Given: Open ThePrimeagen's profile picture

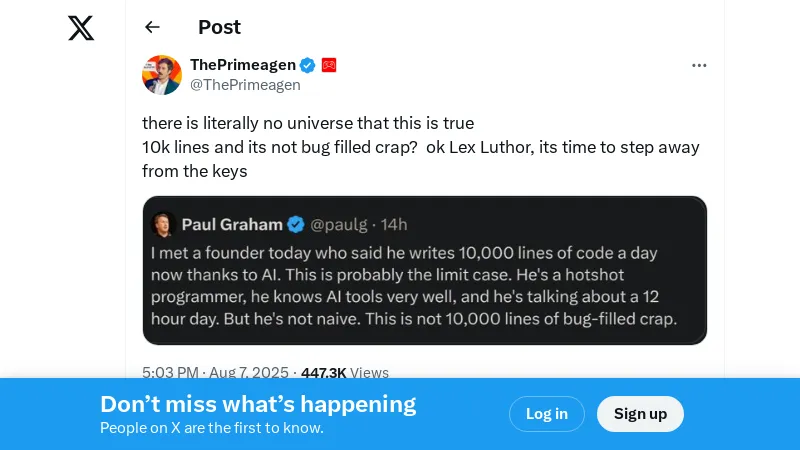Looking at the screenshot, I should click(x=162, y=75).
